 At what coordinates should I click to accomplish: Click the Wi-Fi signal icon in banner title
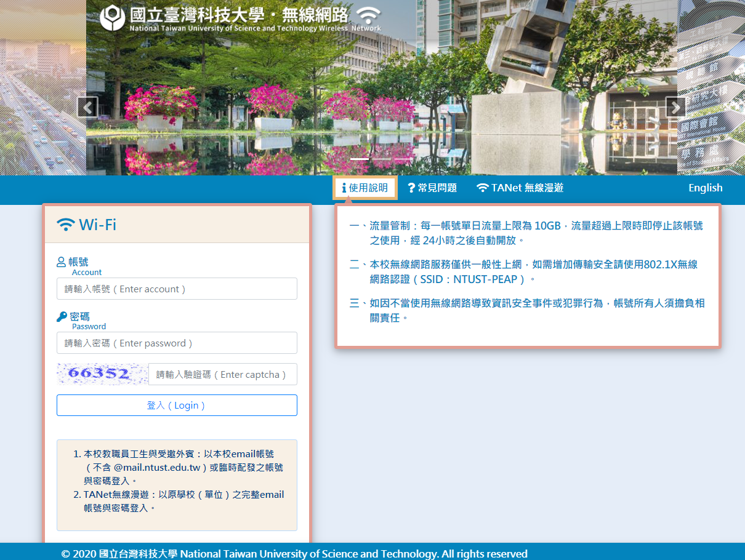[x=369, y=15]
